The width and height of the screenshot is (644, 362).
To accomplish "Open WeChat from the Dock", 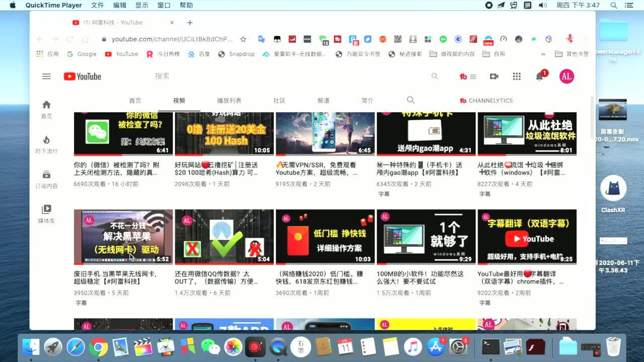I will (210, 346).
